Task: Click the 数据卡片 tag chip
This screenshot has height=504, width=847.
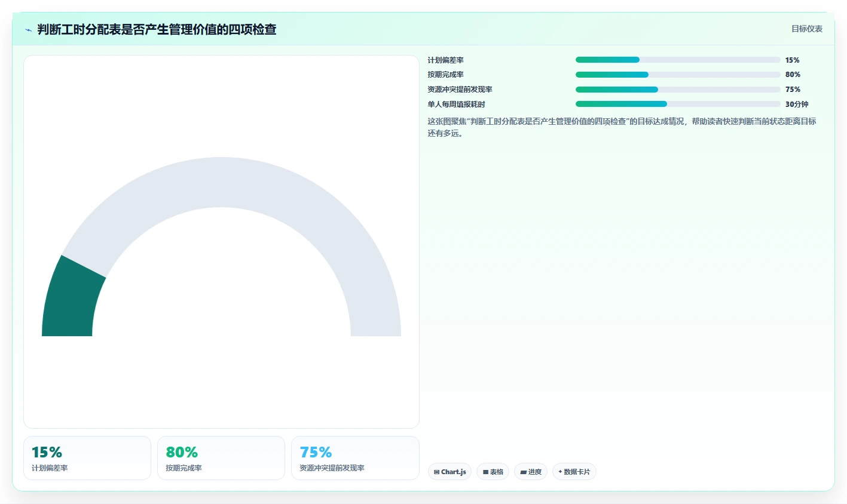Action: pos(574,472)
